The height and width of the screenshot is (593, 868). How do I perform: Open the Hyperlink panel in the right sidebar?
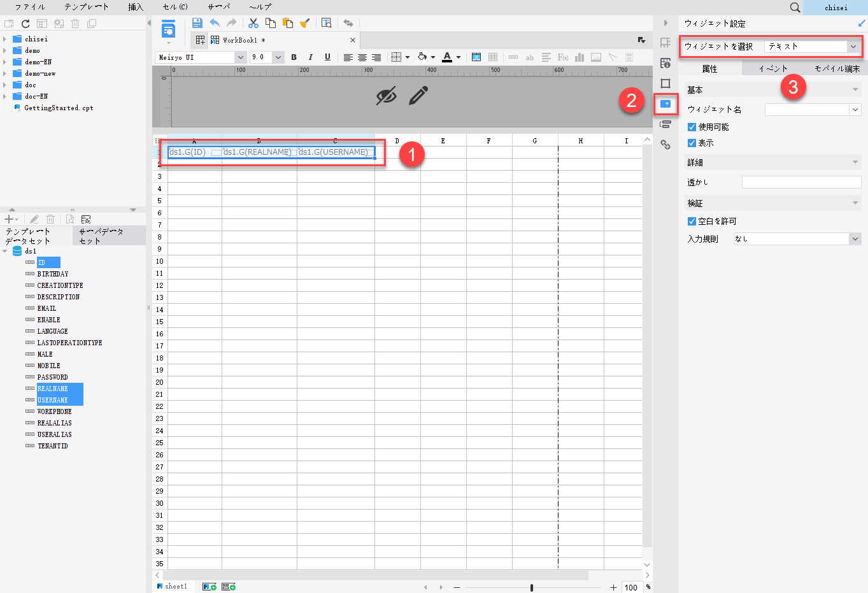pyautogui.click(x=665, y=145)
